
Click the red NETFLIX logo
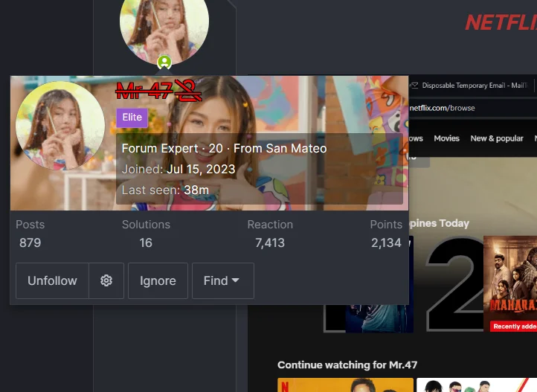(501, 22)
